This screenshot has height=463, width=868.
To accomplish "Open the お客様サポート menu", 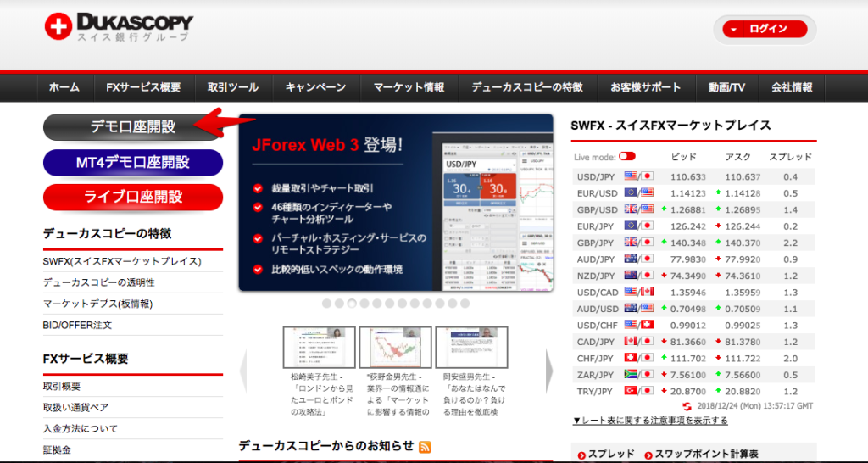I will (x=646, y=87).
